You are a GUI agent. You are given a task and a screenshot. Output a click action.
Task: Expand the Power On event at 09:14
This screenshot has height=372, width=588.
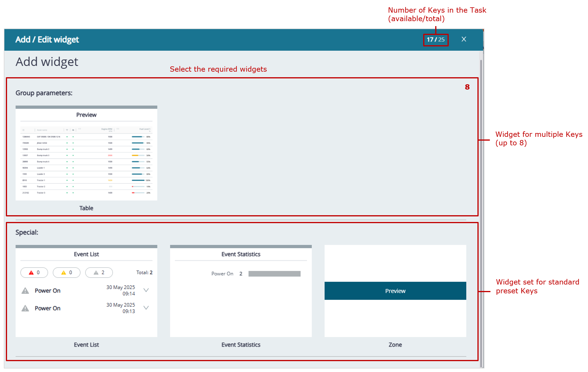pyautogui.click(x=146, y=290)
